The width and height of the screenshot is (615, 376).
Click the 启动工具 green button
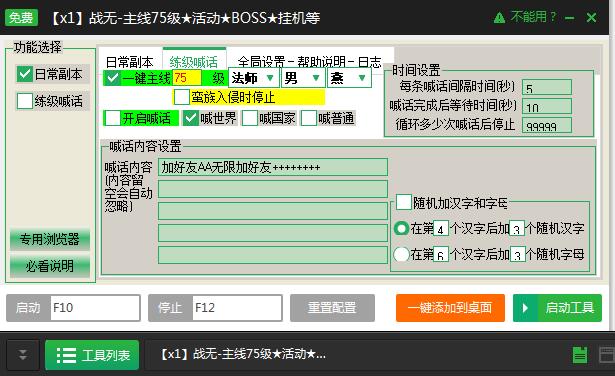pos(557,308)
